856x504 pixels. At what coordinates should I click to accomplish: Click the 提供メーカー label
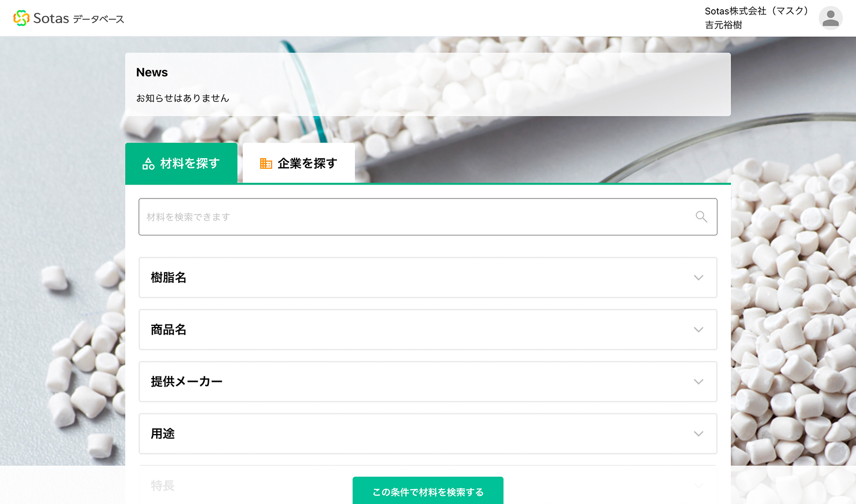tap(186, 382)
